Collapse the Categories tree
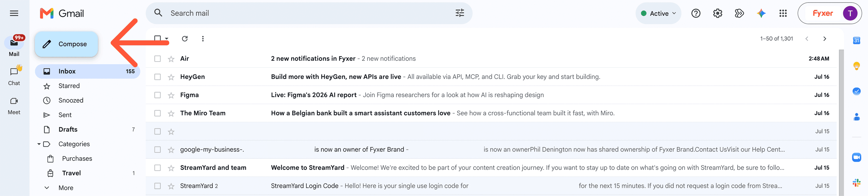 pyautogui.click(x=39, y=144)
